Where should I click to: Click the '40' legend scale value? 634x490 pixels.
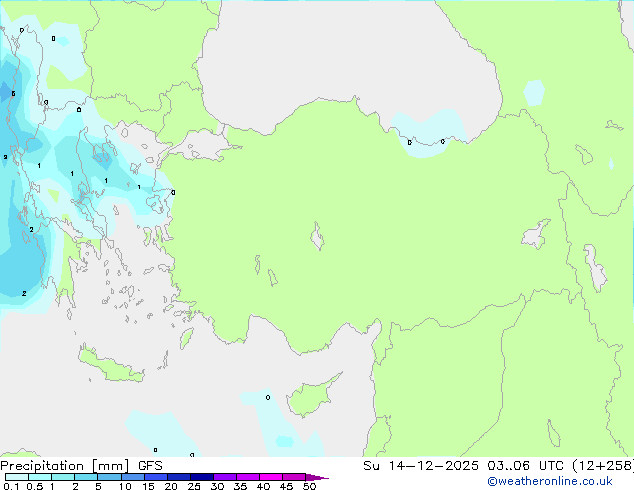coord(263,486)
